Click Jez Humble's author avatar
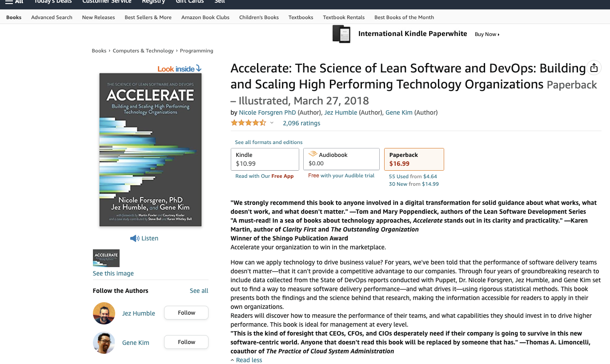The height and width of the screenshot is (364, 610). 104,313
